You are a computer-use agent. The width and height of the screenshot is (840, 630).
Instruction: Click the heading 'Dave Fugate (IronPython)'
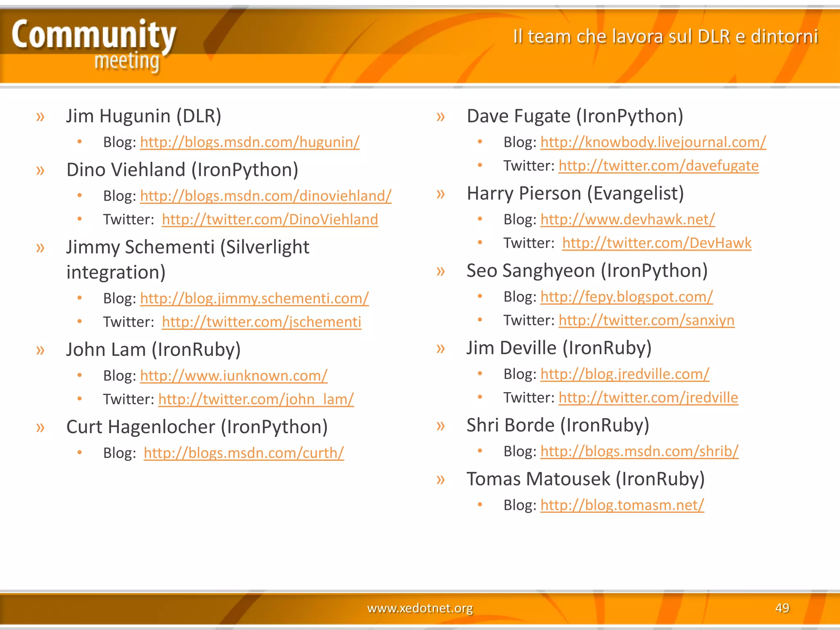click(x=575, y=116)
